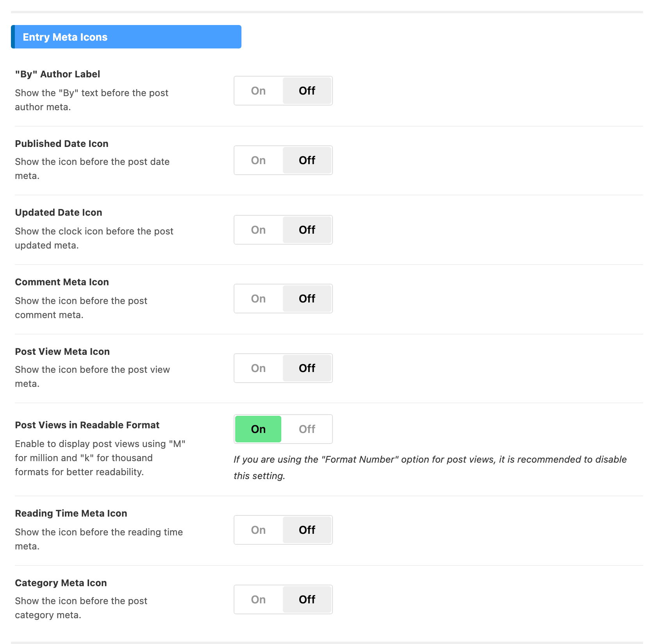Click the "Published Date Icon" heading
Screen dimensions: 654x644
(x=62, y=144)
